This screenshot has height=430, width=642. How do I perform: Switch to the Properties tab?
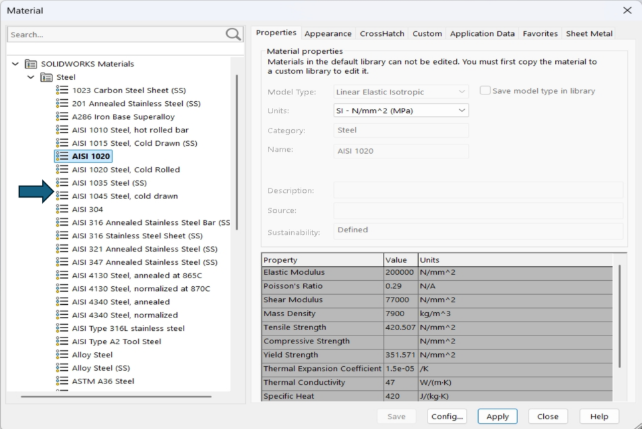(276, 33)
